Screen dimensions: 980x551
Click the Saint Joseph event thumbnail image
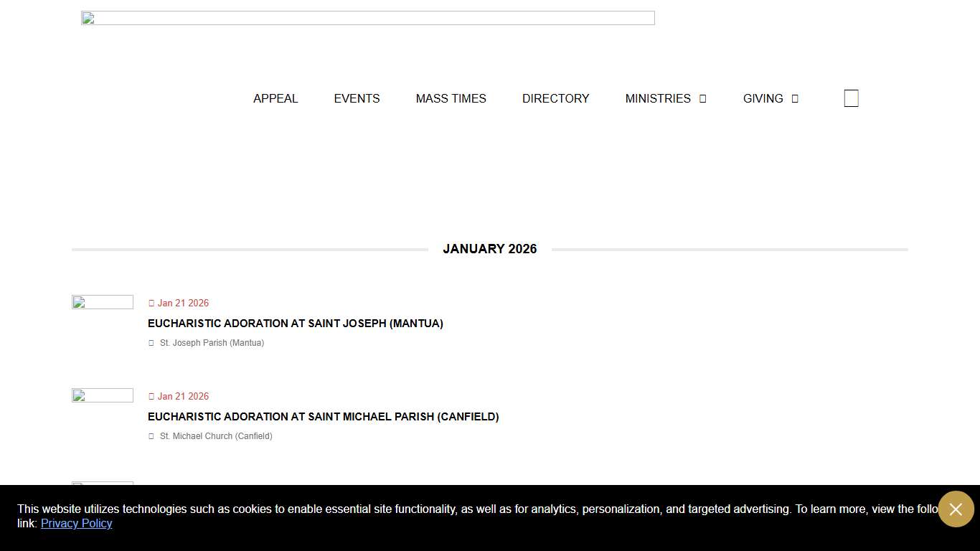click(103, 302)
